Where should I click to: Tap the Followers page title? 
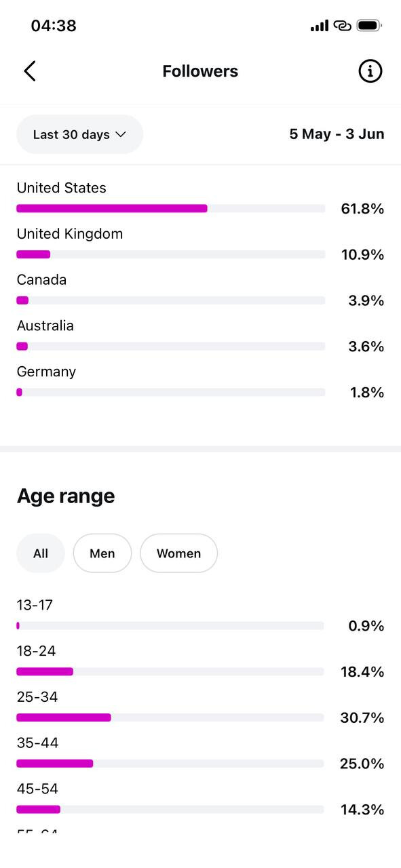pos(200,71)
